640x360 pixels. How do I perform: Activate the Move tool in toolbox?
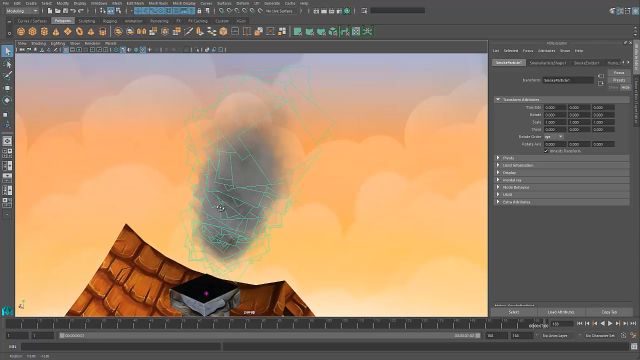[x=7, y=88]
